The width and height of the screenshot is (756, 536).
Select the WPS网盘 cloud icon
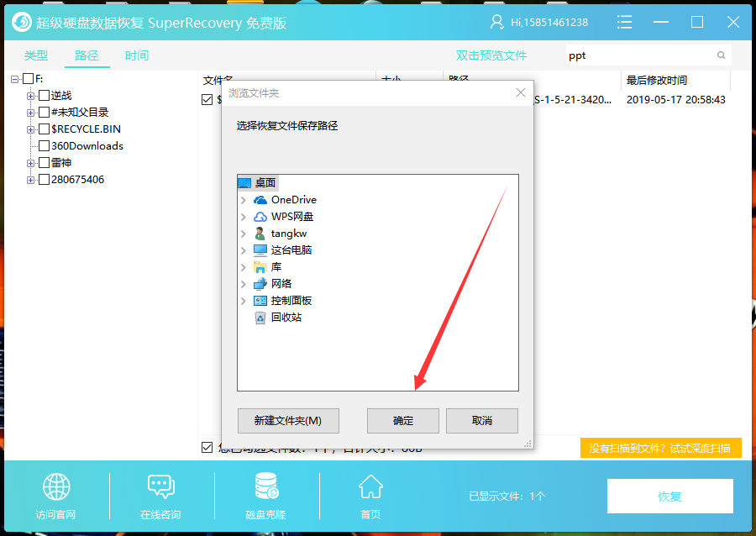tap(260, 217)
